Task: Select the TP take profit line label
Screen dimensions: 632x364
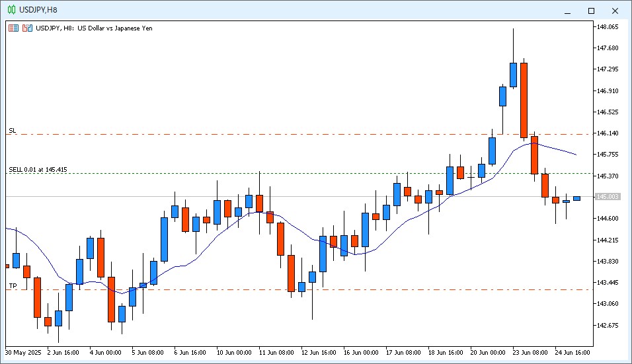Action: 13,286
